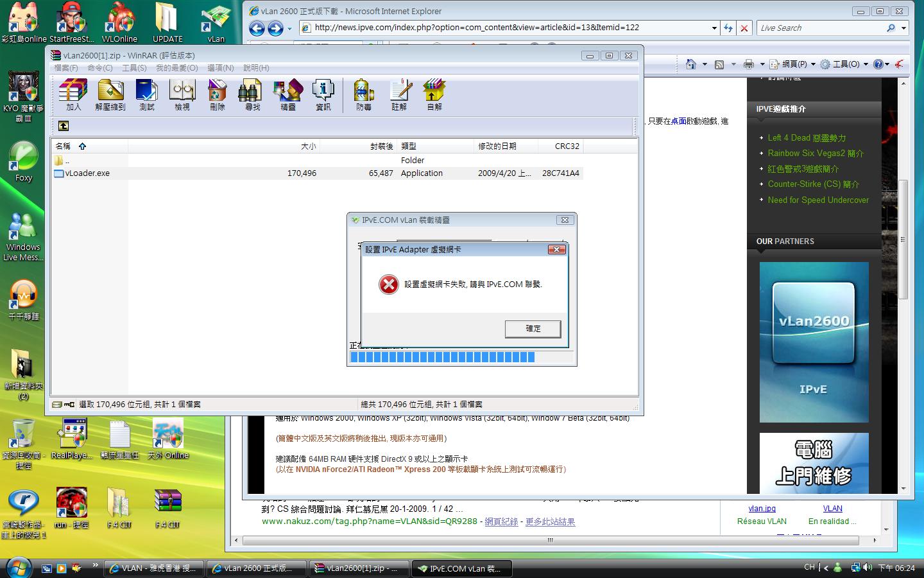The image size is (924, 578).
Task: Expand the Quick Launch overflow chevron
Action: [95, 566]
